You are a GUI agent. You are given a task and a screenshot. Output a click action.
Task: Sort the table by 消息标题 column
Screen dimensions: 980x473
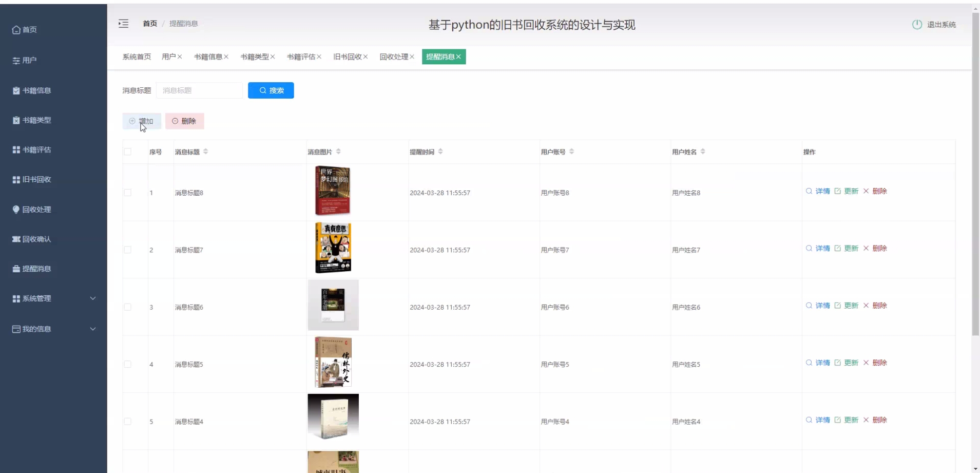206,152
